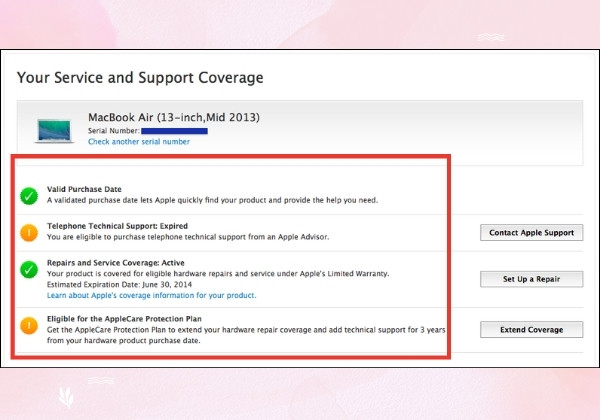Click the Eligible for the AppleCare Protection Plan heading
Screen dimensions: 600x420
click(124, 319)
